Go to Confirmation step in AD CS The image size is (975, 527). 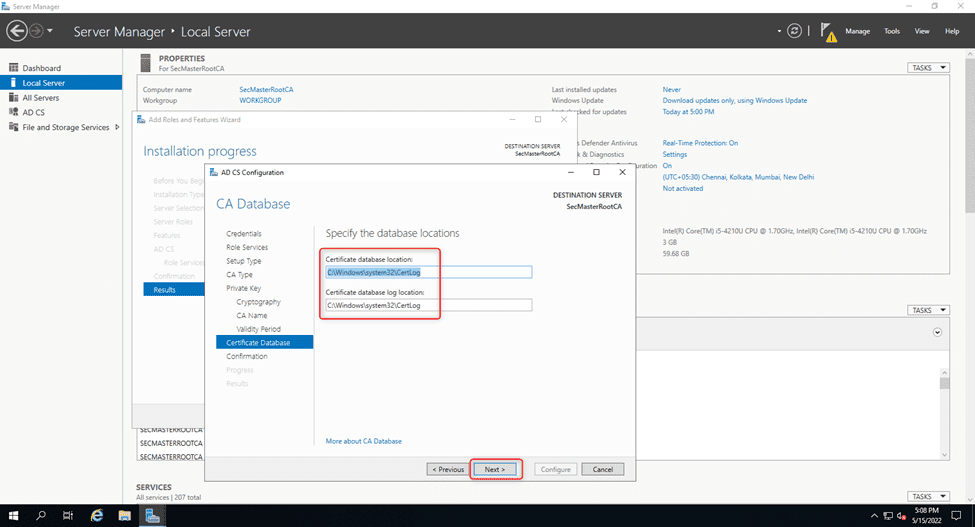tap(247, 357)
